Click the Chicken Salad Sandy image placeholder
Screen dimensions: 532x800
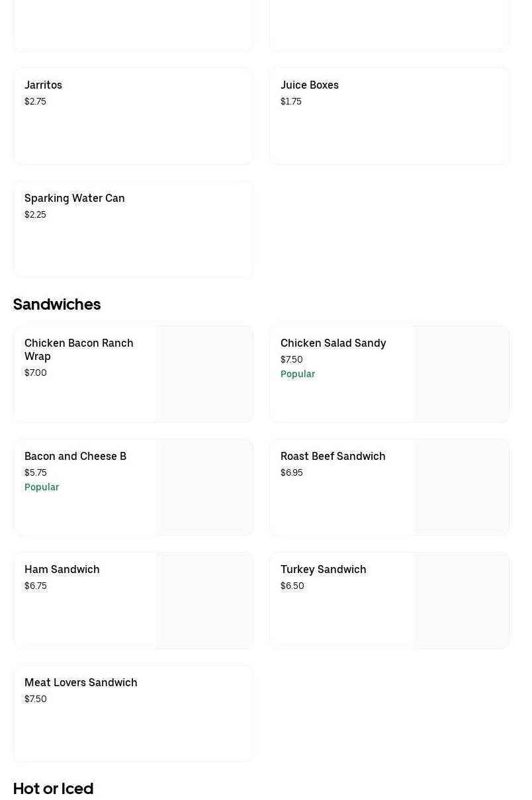click(x=461, y=375)
